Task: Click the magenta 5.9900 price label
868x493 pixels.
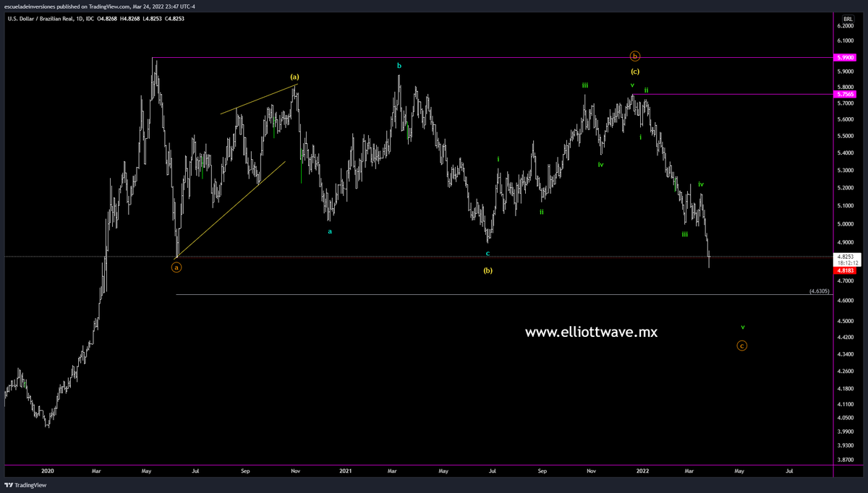Action: (x=845, y=57)
